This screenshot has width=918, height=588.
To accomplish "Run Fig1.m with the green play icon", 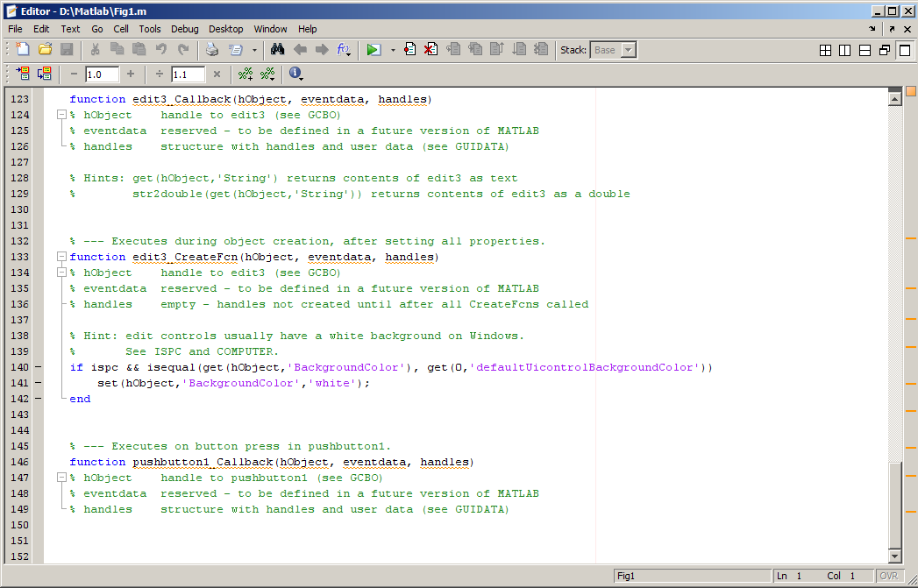I will coord(373,50).
